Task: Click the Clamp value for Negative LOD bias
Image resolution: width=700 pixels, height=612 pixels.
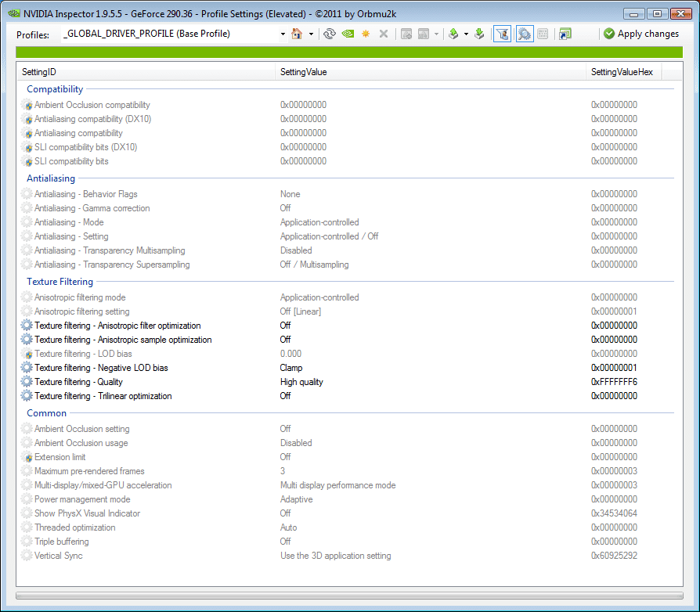Action: click(x=291, y=368)
